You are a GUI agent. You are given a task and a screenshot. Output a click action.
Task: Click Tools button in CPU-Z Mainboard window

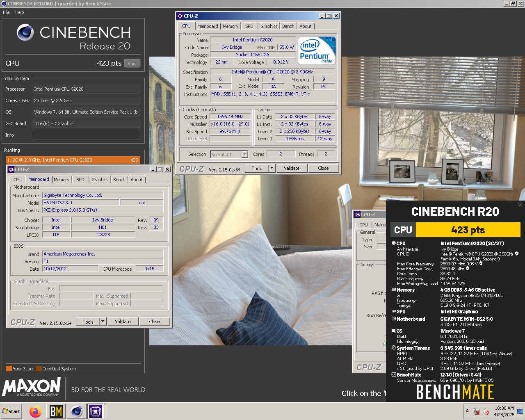(88, 322)
